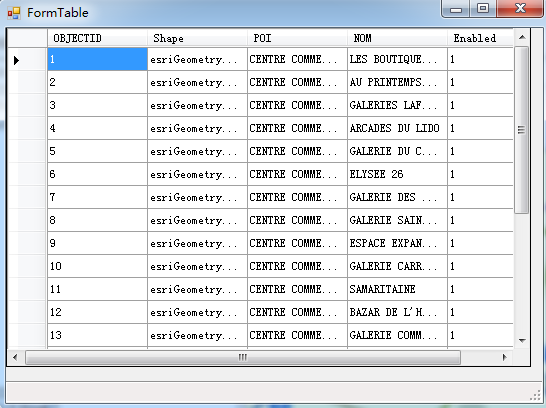The image size is (546, 408).
Task: Sort by the OBJECTID column header
Action: [98, 38]
